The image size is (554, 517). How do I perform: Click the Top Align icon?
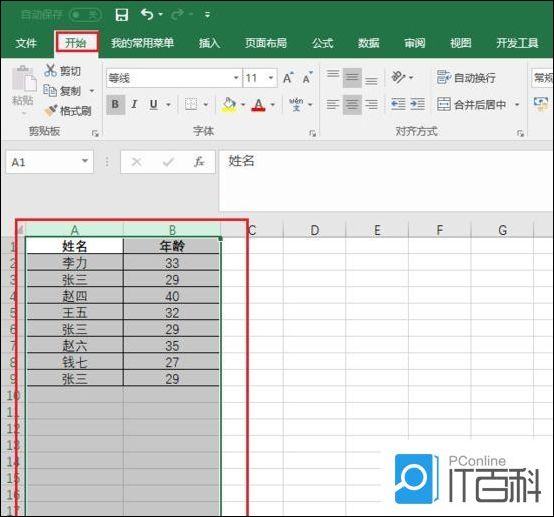coord(333,75)
